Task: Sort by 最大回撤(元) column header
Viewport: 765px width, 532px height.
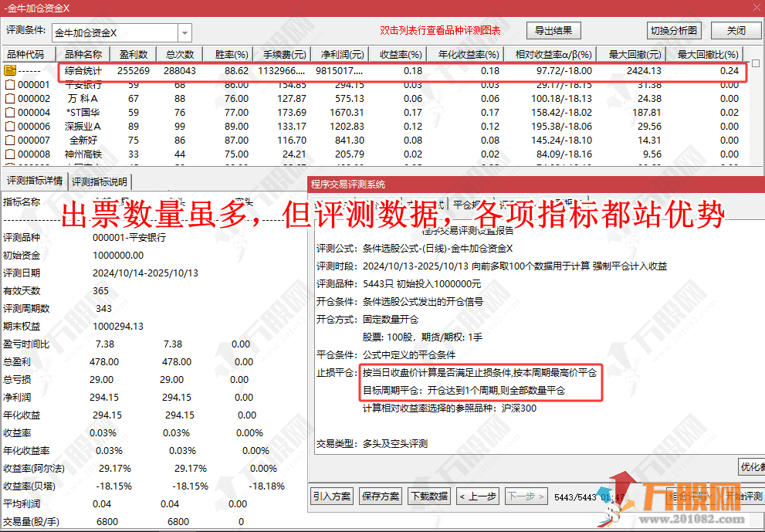Action: pyautogui.click(x=635, y=55)
